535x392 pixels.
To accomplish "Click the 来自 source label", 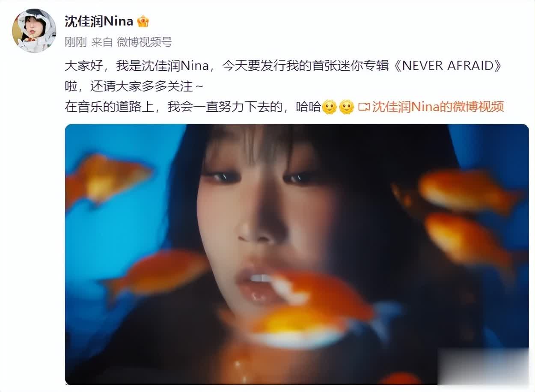I will point(102,42).
